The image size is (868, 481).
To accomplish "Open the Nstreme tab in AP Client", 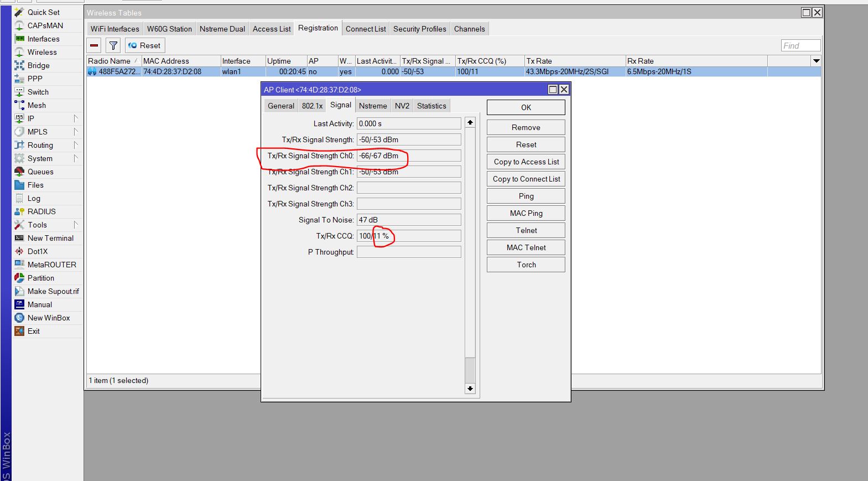I will click(x=373, y=106).
